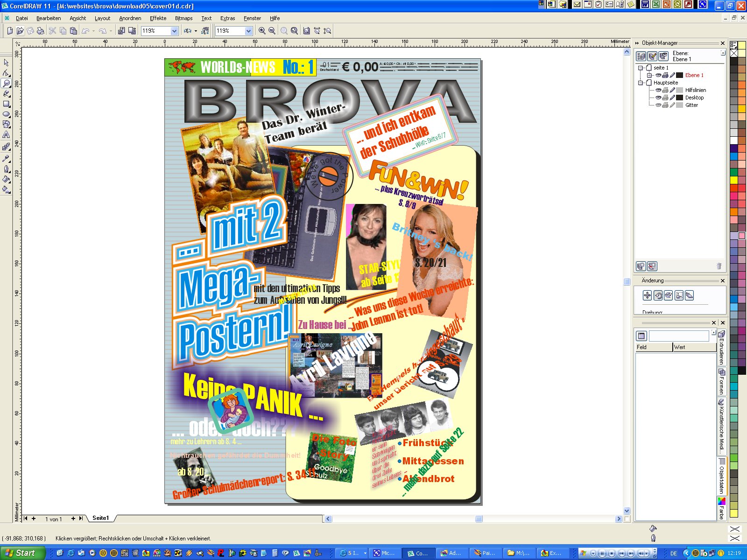Toggle visibility eye of Ebene 1
This screenshot has height=560, width=747.
pyautogui.click(x=658, y=75)
